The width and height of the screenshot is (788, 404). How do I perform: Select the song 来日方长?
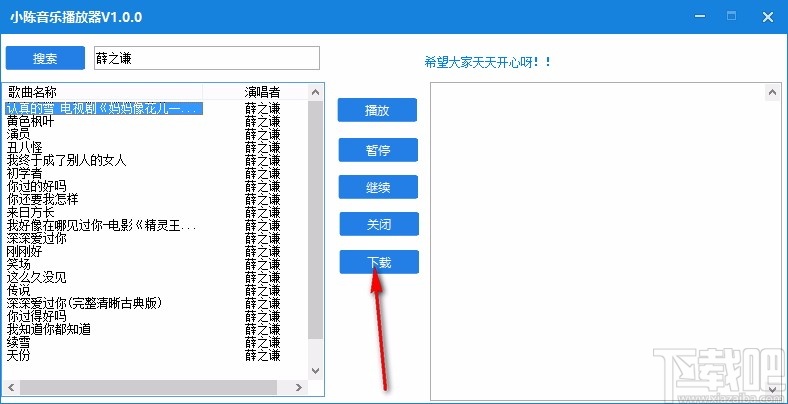pyautogui.click(x=30, y=213)
